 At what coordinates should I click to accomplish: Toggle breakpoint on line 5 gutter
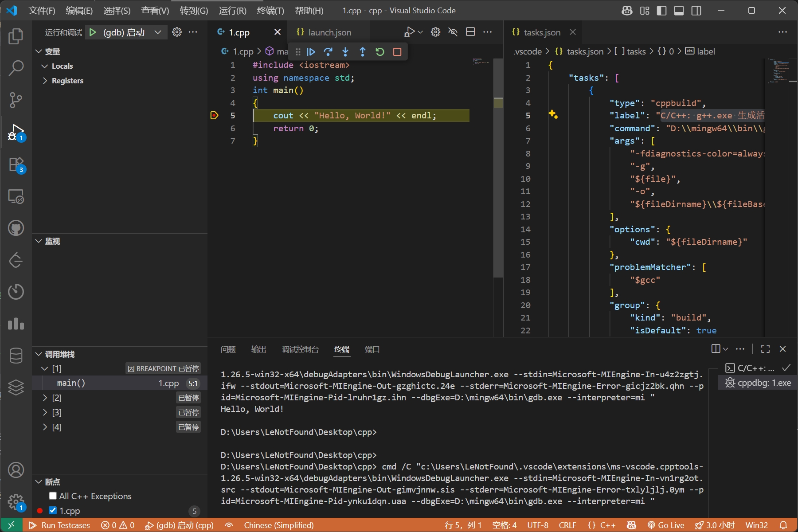point(215,116)
